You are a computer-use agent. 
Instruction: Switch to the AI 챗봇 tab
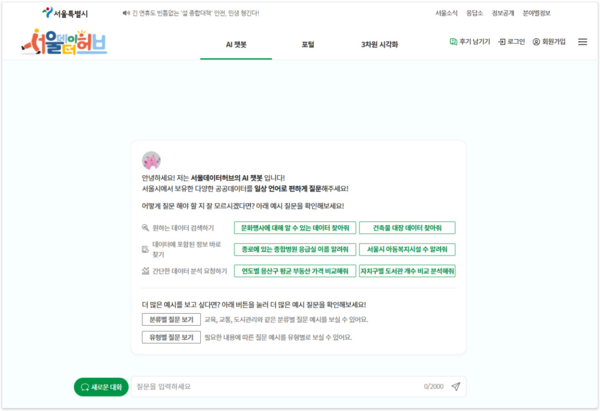tap(236, 45)
